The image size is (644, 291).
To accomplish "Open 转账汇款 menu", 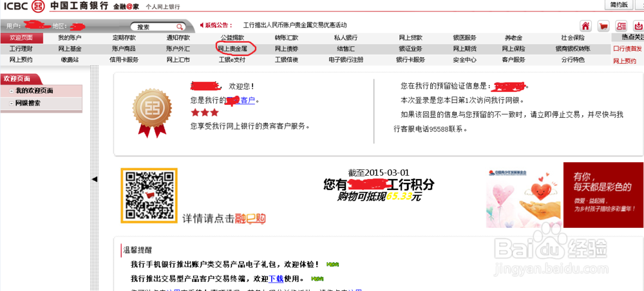I will pyautogui.click(x=287, y=38).
